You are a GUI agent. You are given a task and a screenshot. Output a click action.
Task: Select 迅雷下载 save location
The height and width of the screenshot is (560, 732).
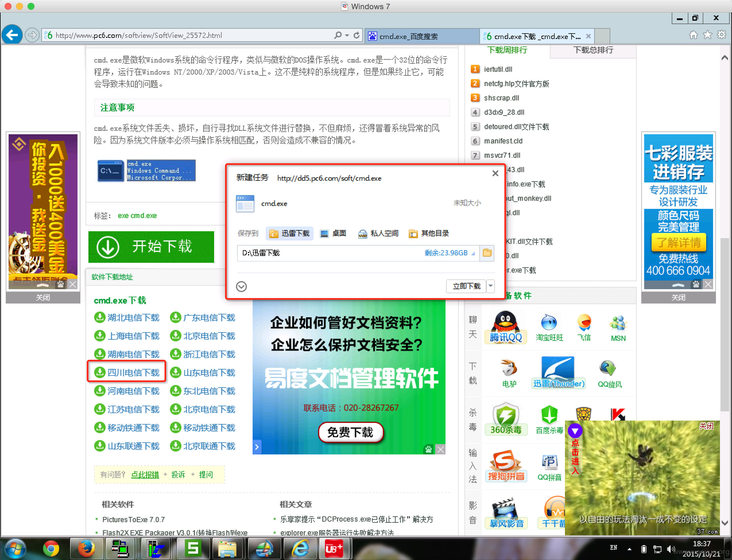coord(289,233)
